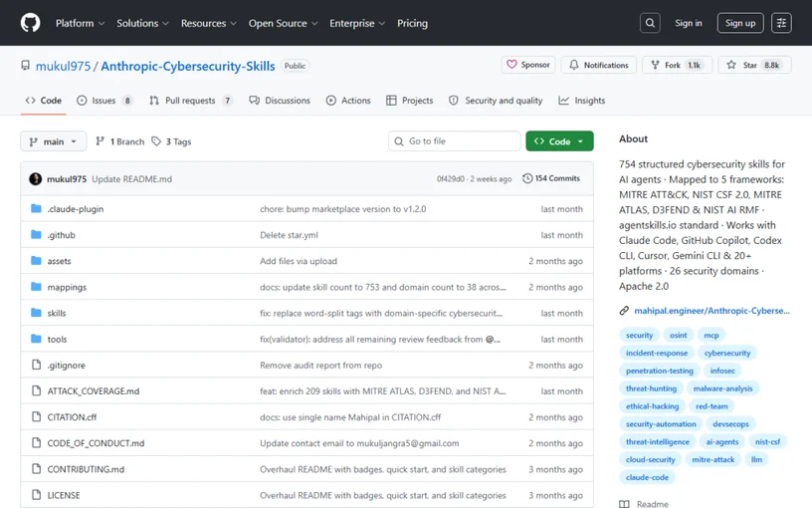This screenshot has height=508, width=812.
Task: Click the link icon beside website URL
Action: pyautogui.click(x=624, y=311)
